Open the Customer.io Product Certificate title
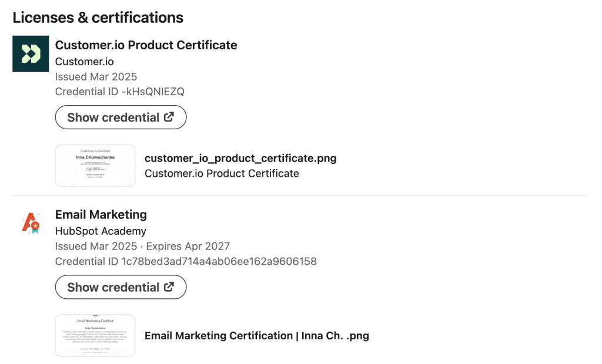 [x=146, y=45]
